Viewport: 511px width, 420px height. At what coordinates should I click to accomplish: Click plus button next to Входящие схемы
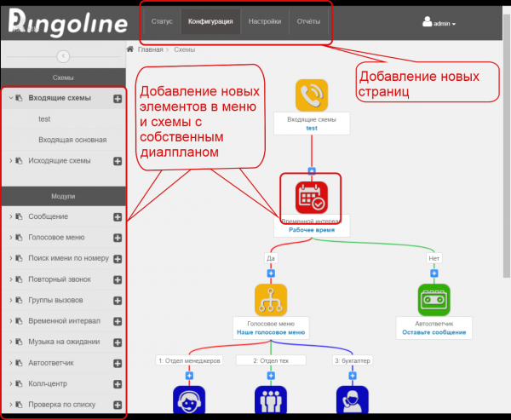(x=118, y=99)
